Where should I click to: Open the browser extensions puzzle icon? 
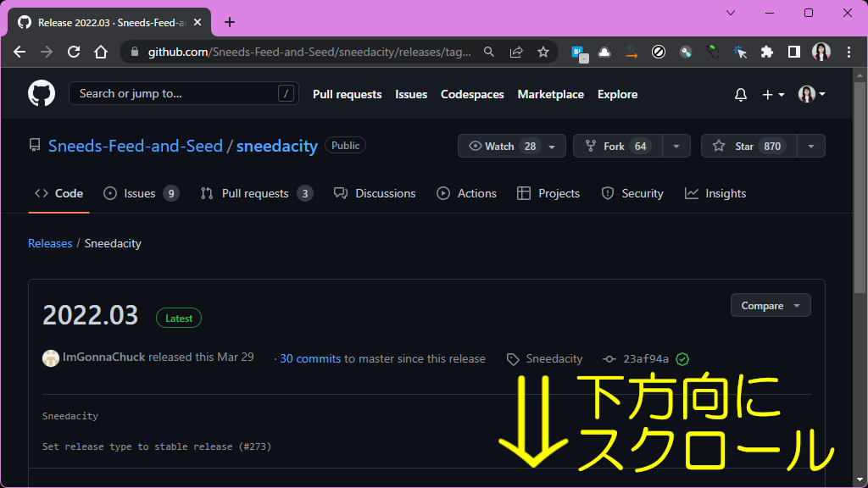point(767,52)
